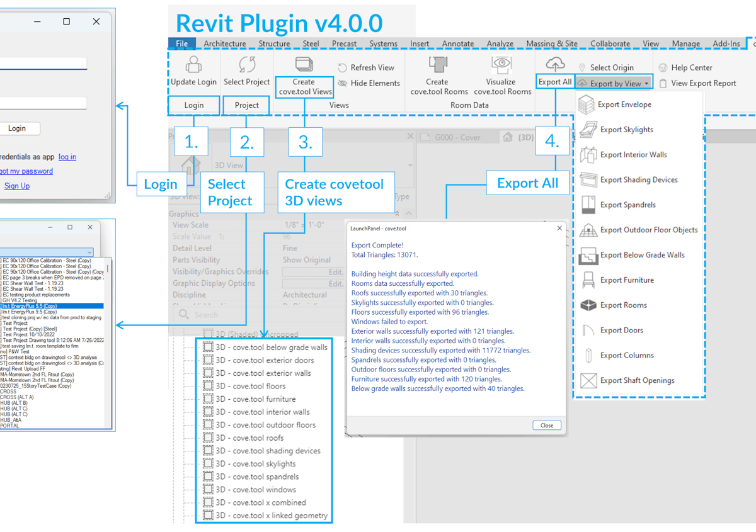Click the Sign Up link
This screenshot has height=532, width=756.
click(x=16, y=186)
